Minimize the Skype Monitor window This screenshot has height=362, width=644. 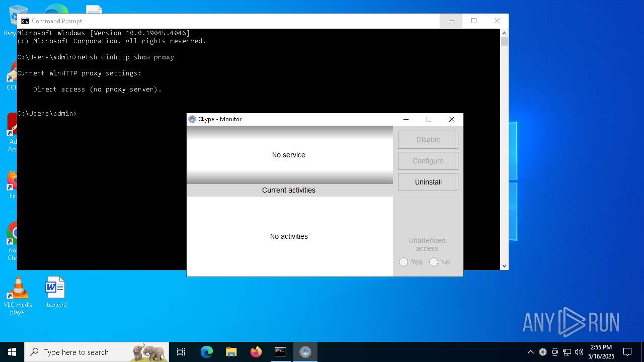(406, 119)
